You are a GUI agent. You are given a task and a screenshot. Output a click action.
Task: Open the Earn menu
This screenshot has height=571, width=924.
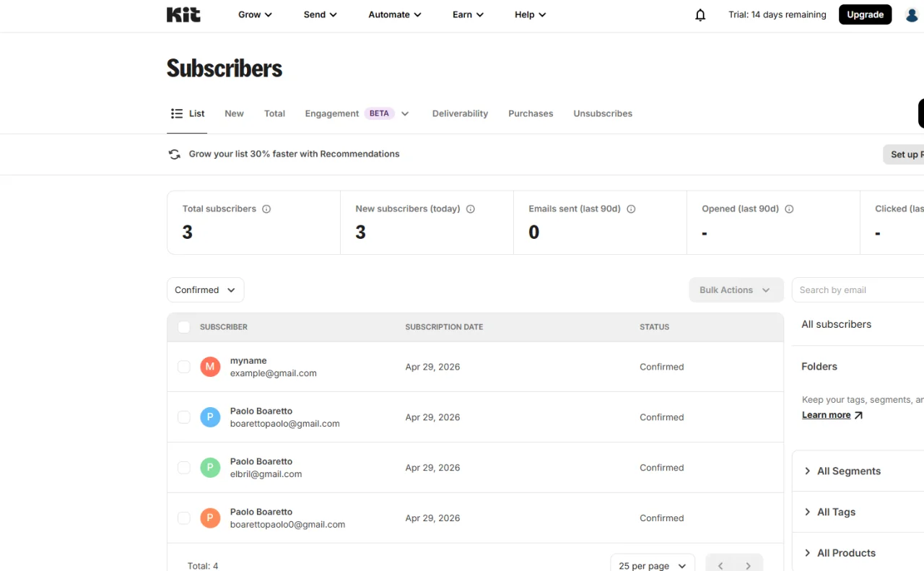pos(468,14)
